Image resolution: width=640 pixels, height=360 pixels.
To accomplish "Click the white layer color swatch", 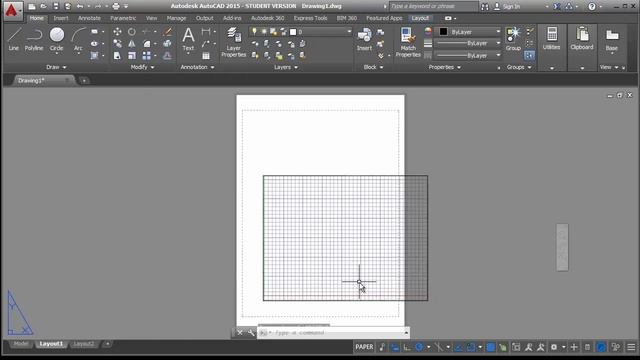I will (x=293, y=31).
